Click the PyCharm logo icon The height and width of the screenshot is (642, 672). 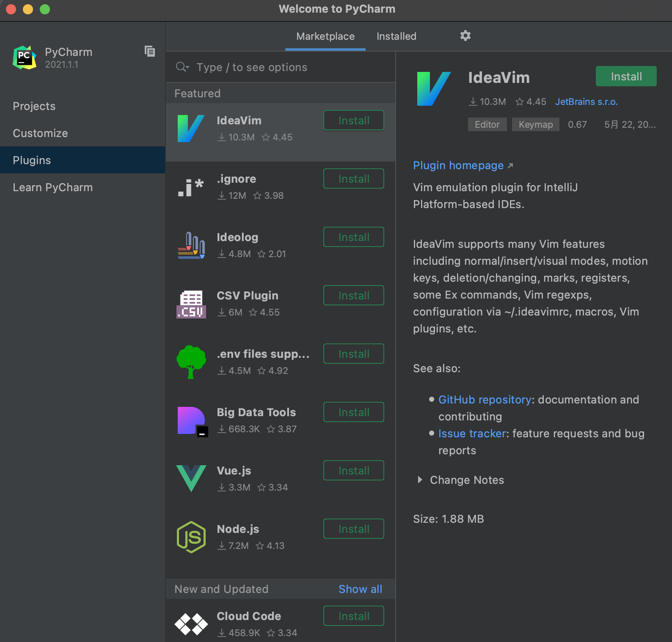(25, 58)
